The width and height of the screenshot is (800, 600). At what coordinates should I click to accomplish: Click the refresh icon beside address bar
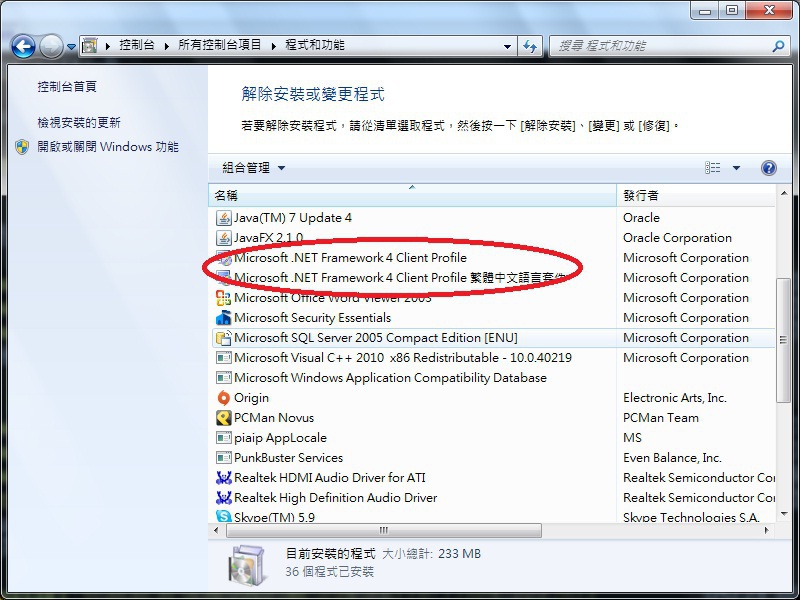pos(530,46)
